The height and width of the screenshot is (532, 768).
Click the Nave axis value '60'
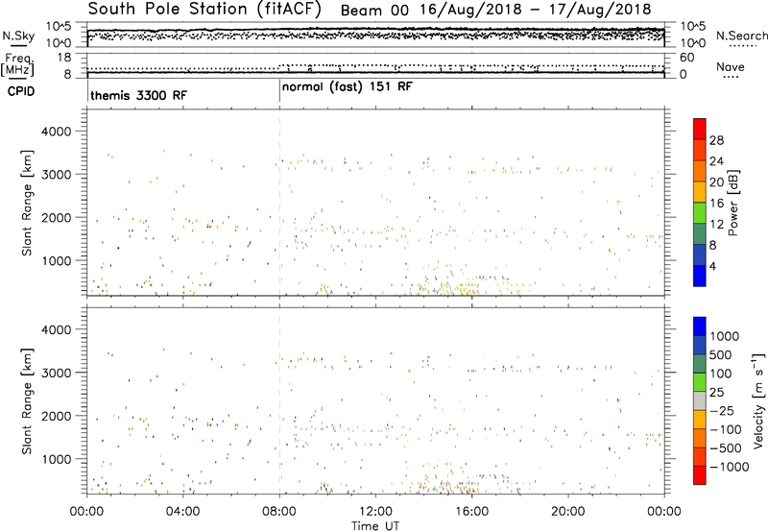(x=686, y=58)
